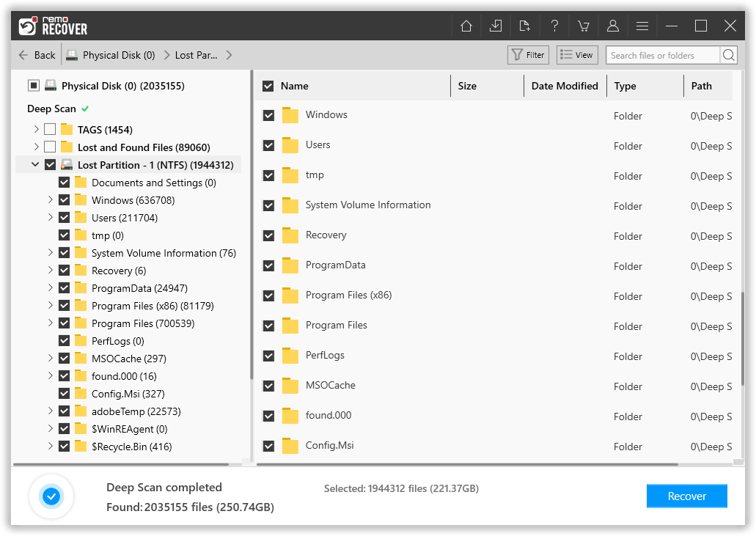Click the save recovery session icon
This screenshot has height=536, width=756.
496,25
